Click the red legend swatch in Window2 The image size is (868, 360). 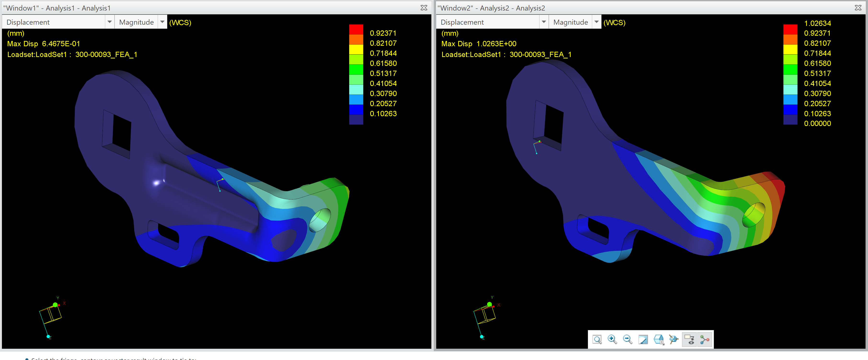point(790,29)
